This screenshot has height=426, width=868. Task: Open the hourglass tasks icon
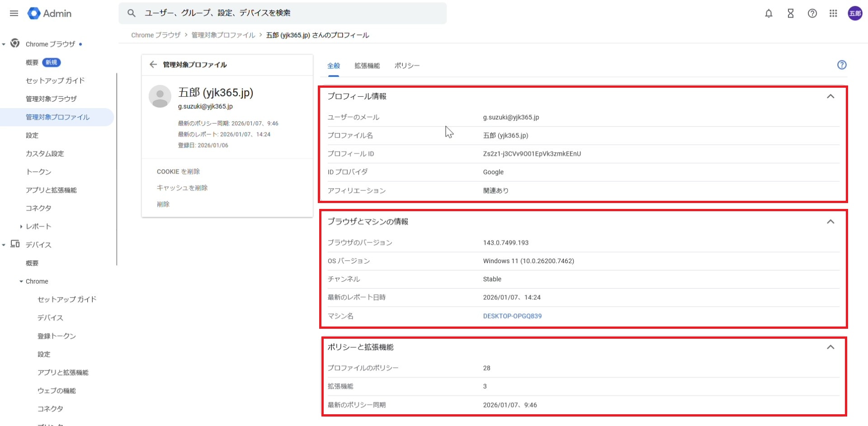pyautogui.click(x=790, y=14)
